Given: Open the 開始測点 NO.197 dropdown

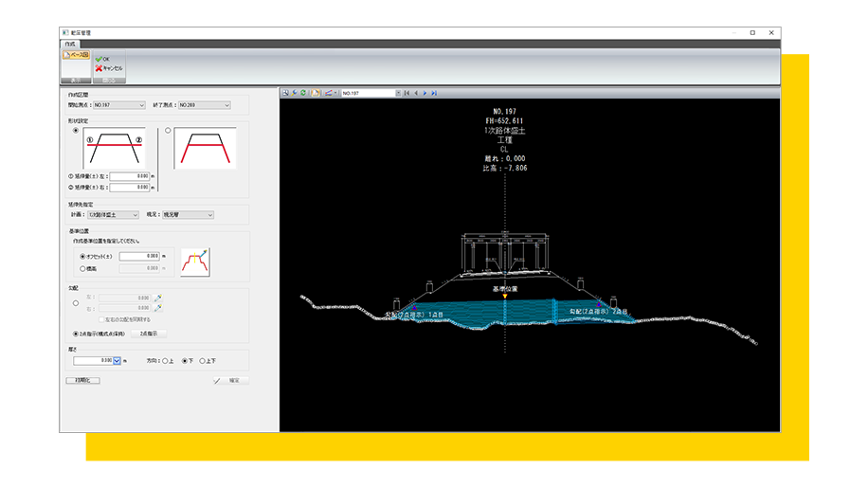Looking at the screenshot, I should pyautogui.click(x=118, y=105).
